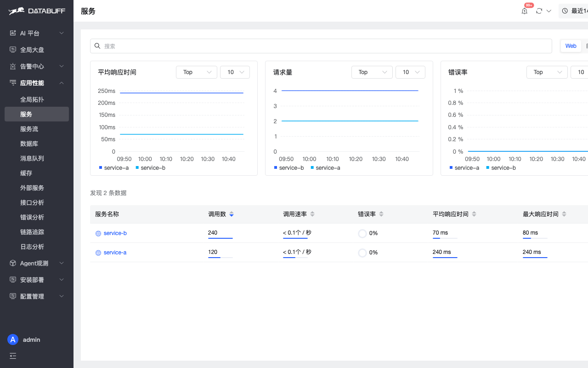Screen dimensions: 588x368
Task: Toggle service-b legend in 错误率 chart
Action: tap(501, 168)
